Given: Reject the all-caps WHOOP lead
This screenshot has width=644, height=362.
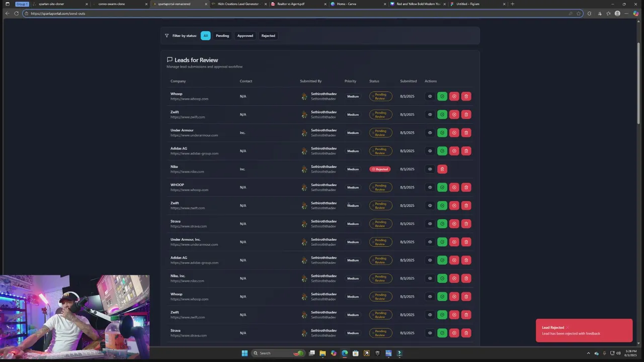Looking at the screenshot, I should pos(454,187).
